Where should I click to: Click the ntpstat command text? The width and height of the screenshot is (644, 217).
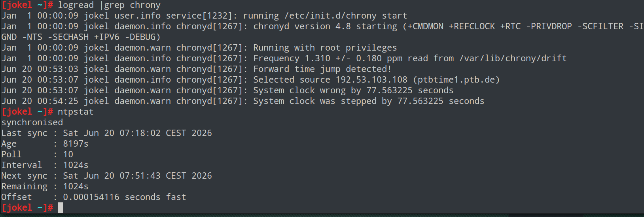(x=76, y=112)
